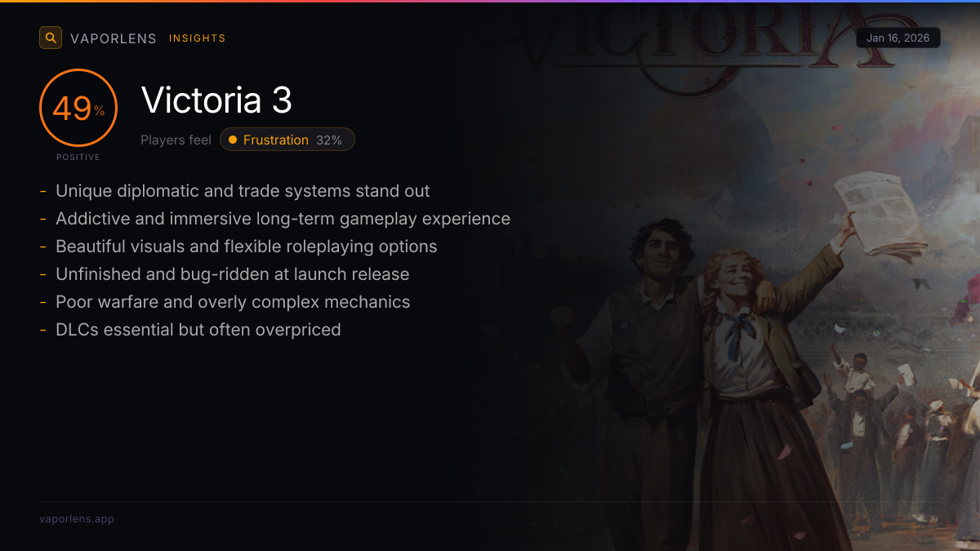980x551 pixels.
Task: Switch to the INSIGHTS label
Action: coord(197,38)
